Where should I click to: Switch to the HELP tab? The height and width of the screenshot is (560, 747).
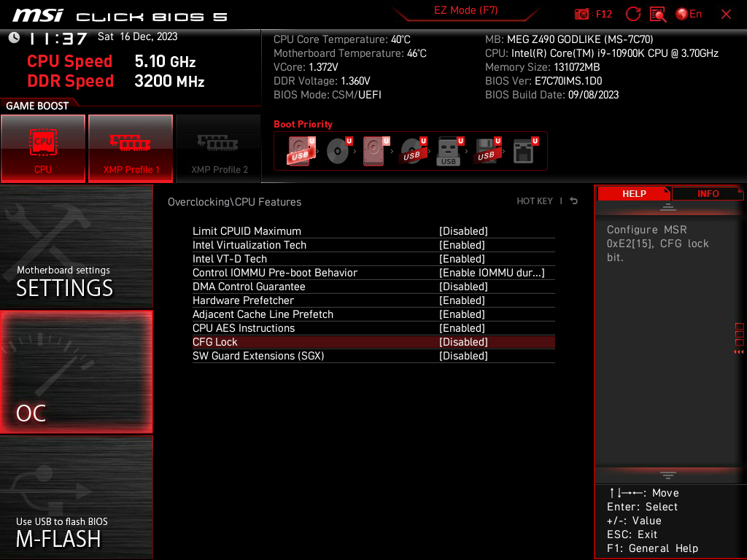634,194
